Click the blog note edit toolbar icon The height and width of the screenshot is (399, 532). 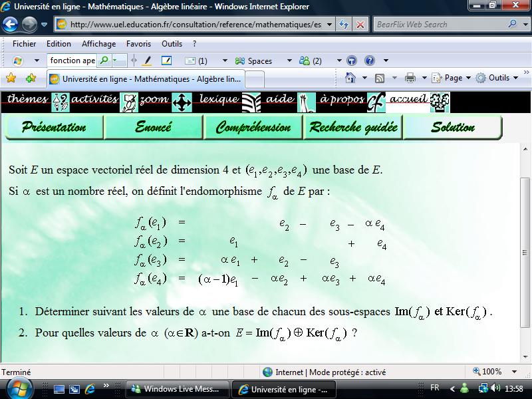(x=166, y=61)
